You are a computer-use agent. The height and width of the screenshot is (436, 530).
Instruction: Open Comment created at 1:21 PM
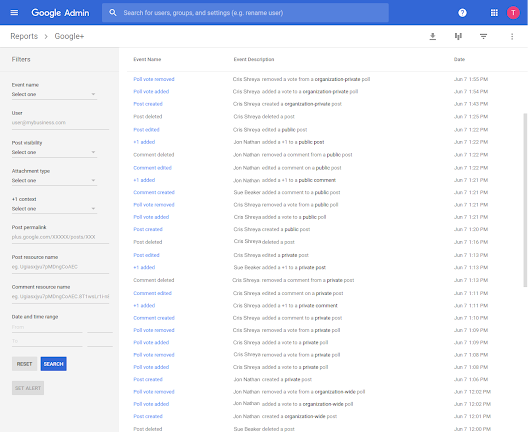click(x=154, y=193)
